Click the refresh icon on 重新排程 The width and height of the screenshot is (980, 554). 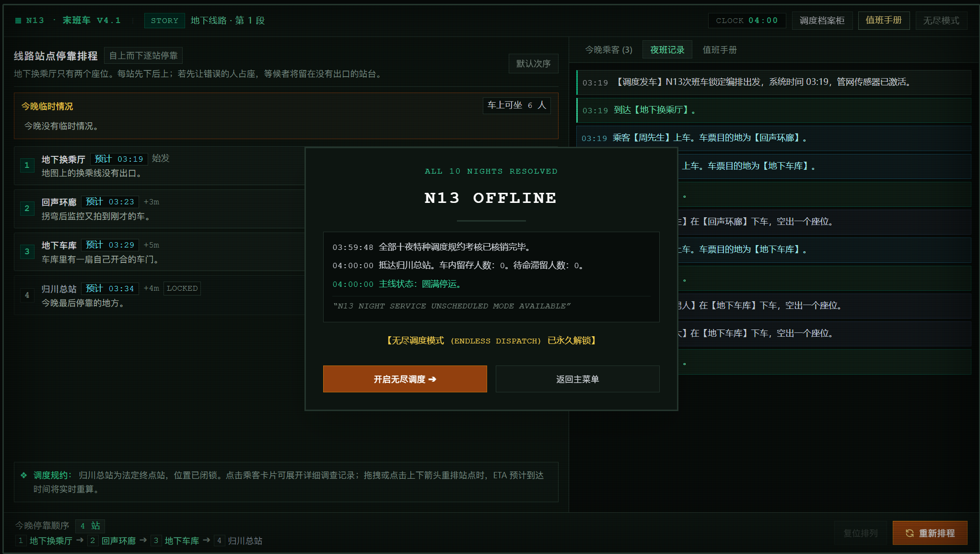coord(910,533)
